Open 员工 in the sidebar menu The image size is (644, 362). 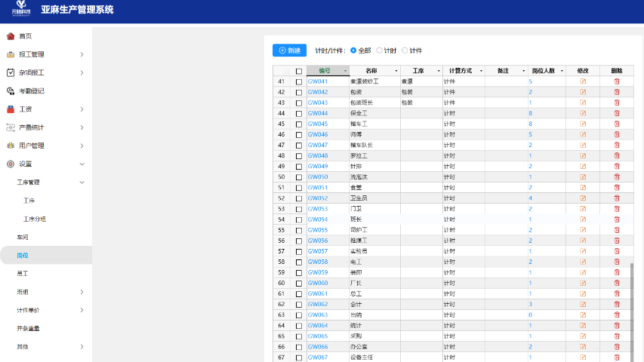coord(23,273)
